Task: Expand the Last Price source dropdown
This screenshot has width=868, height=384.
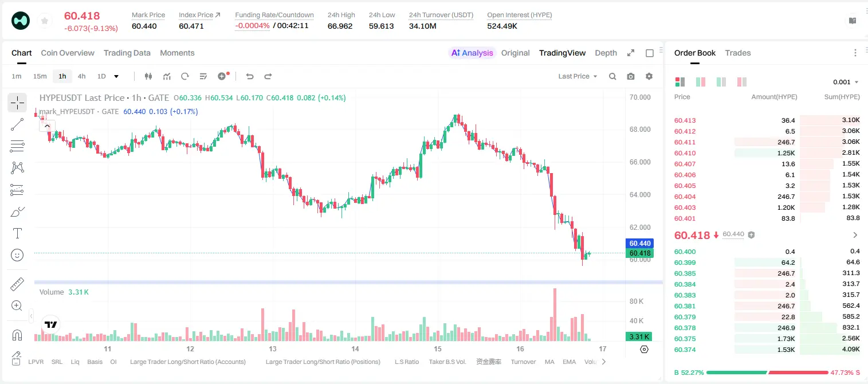Action: point(578,76)
